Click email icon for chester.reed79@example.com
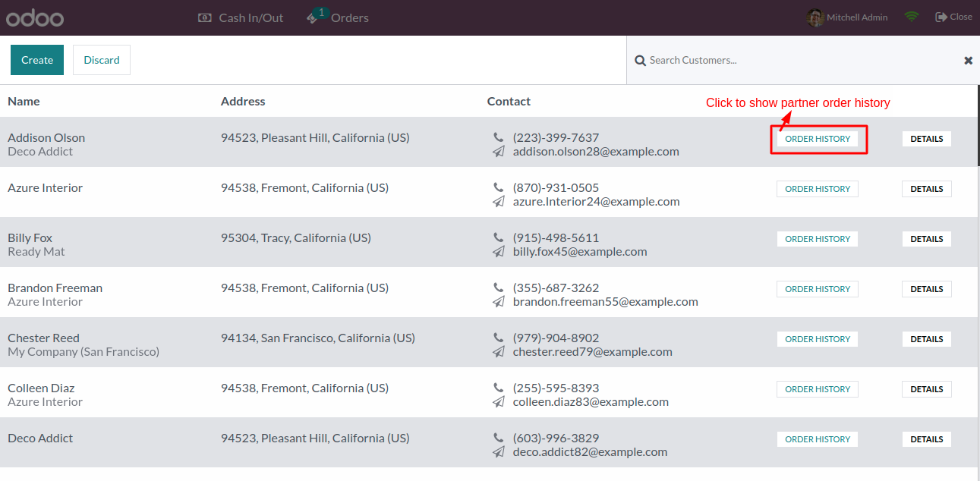The image size is (980, 481). [498, 351]
